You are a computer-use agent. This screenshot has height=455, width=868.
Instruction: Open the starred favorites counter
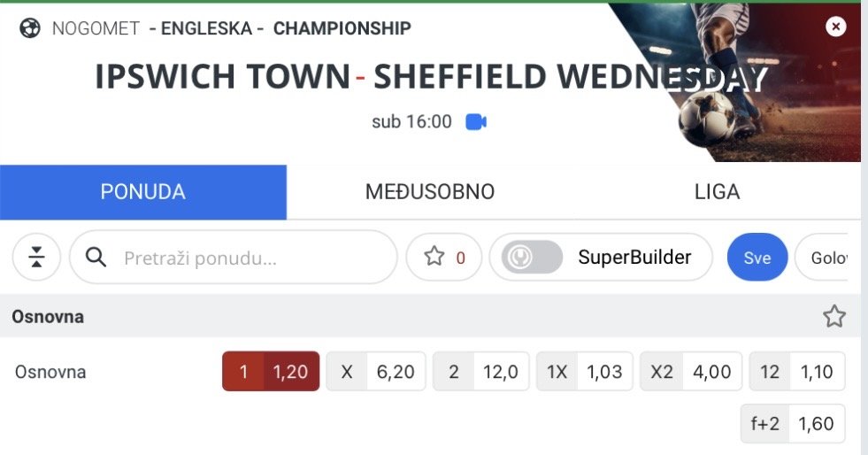pos(444,258)
